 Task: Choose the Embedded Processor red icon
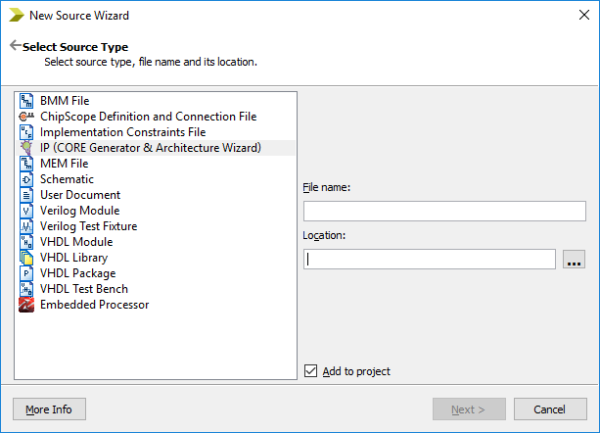[26, 305]
